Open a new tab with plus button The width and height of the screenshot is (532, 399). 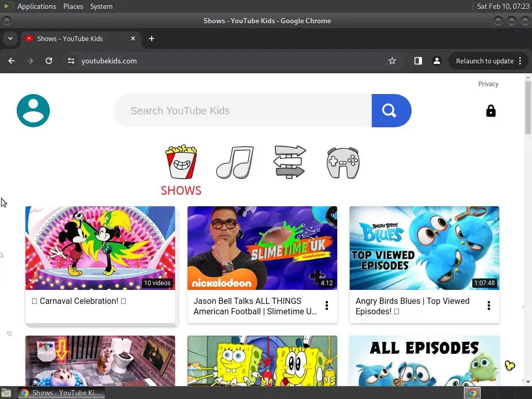tap(152, 38)
